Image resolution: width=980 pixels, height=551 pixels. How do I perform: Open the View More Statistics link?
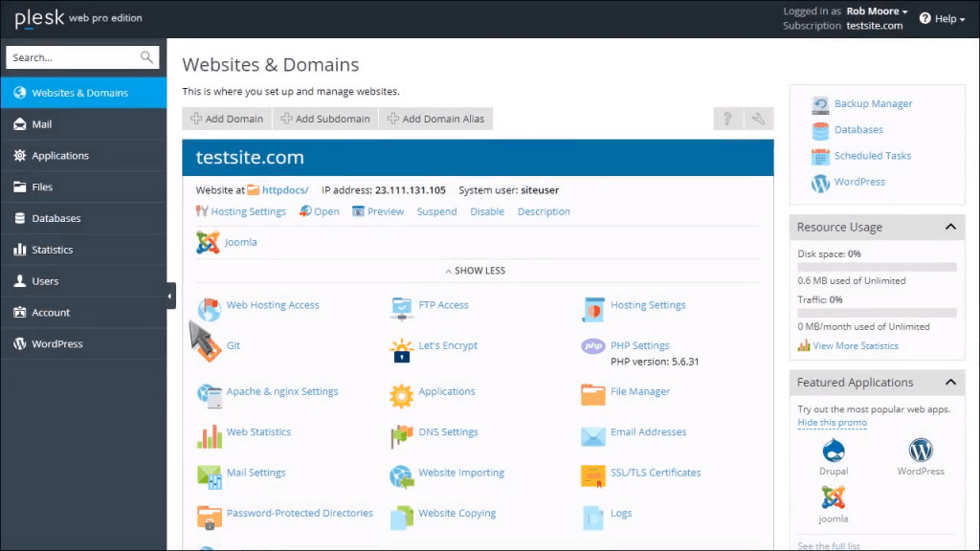855,346
